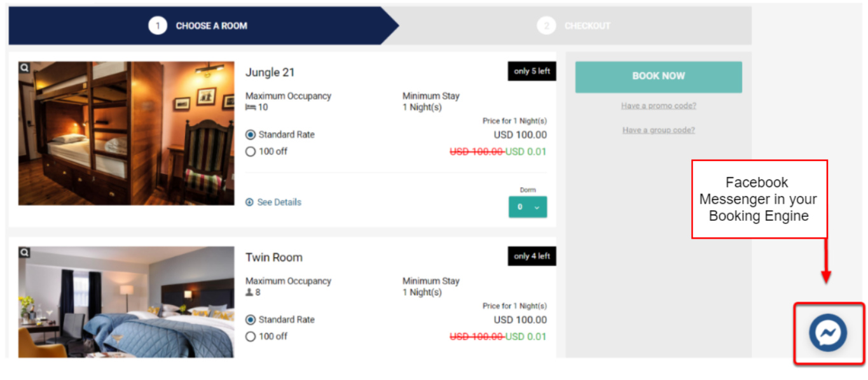Select 100 off rate for Jungle 21
Screen dimensions: 868x380
[x=251, y=151]
